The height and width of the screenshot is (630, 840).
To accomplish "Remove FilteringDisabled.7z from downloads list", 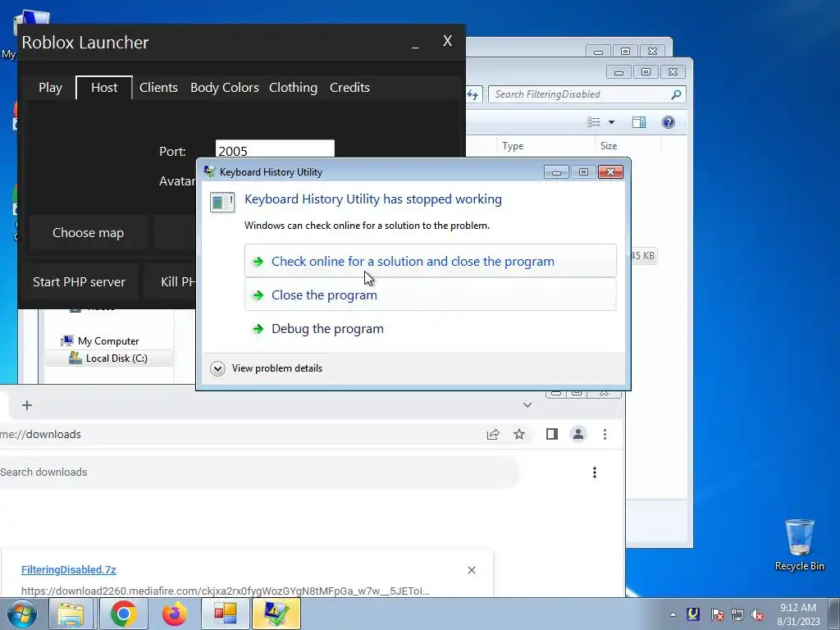I will 472,570.
